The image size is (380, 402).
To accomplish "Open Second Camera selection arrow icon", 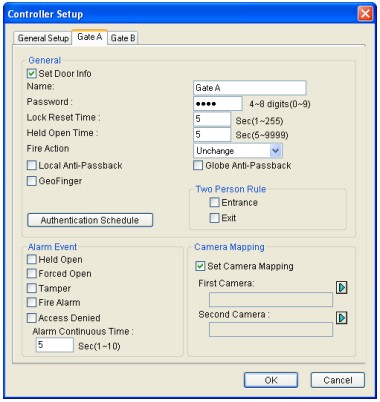I will click(x=341, y=318).
